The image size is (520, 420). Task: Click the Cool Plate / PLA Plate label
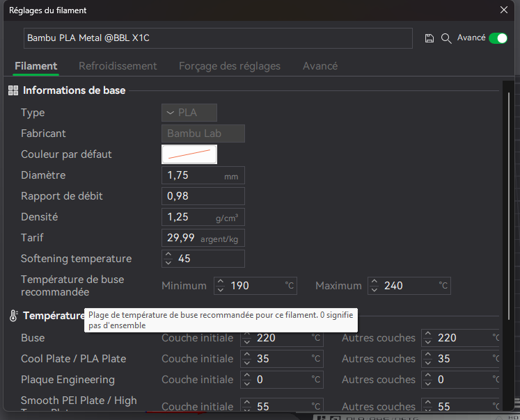73,359
